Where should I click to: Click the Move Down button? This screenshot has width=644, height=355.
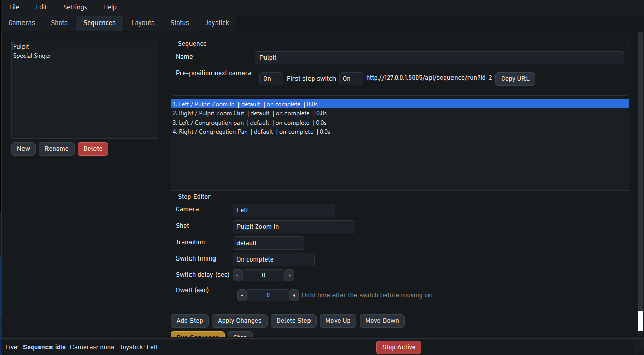pos(382,321)
